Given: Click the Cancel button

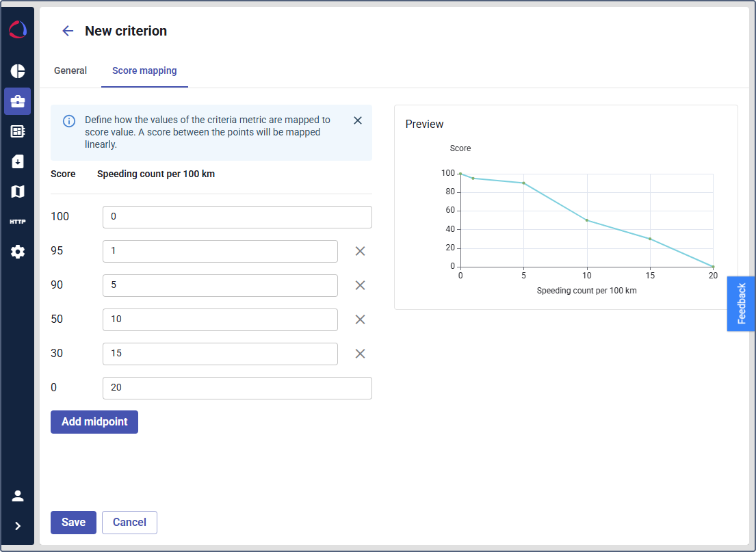Looking at the screenshot, I should 129,523.
